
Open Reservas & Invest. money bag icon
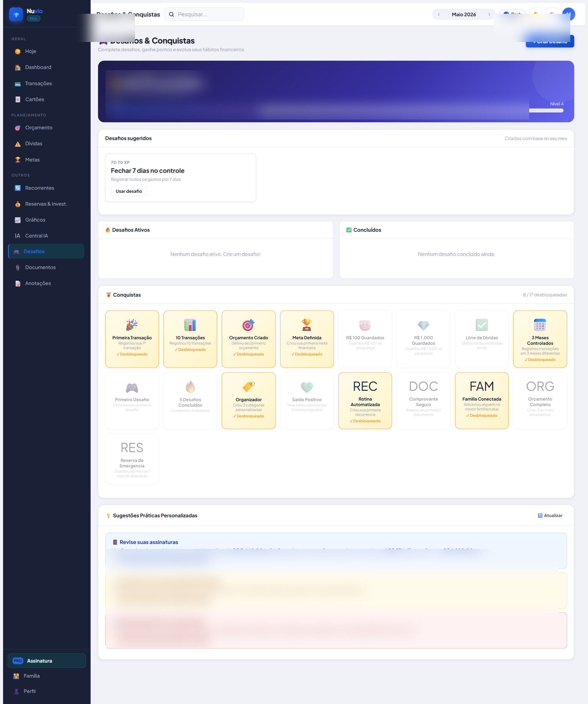point(18,204)
